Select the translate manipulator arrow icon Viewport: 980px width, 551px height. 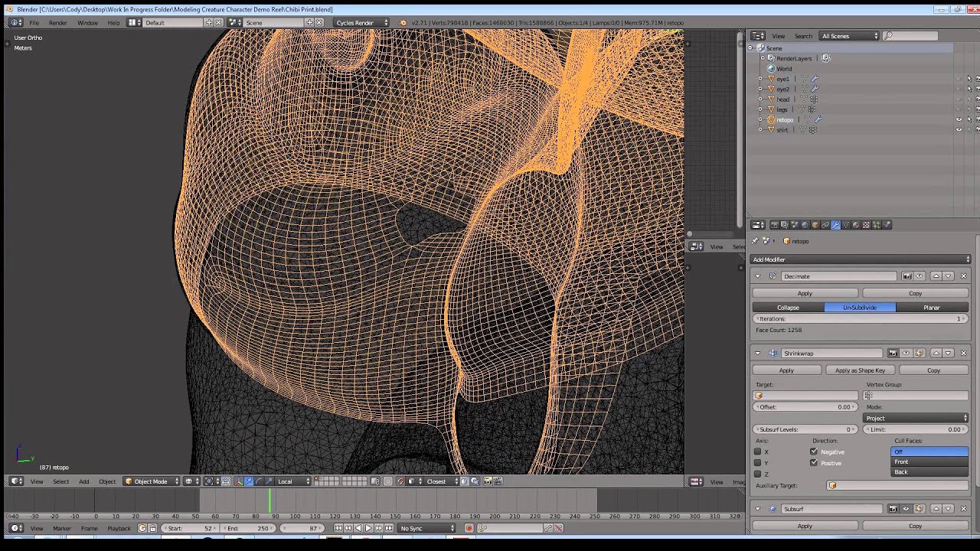[x=249, y=481]
